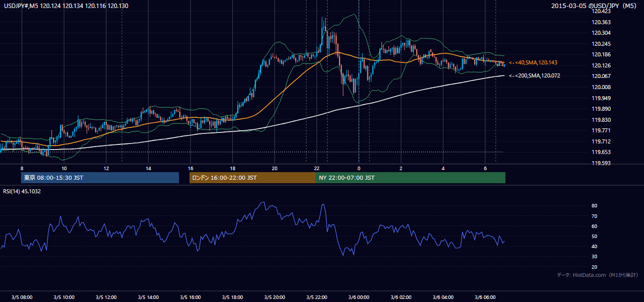The height and width of the screenshot is (302, 644).
Task: Click the 3/5 08:00 bottom time label
Action: 22,297
